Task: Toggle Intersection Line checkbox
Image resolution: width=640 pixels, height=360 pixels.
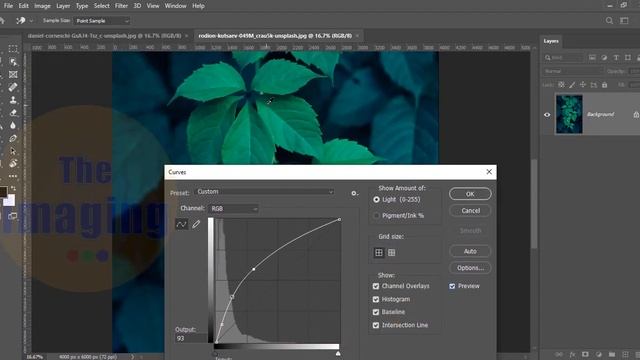Action: 376,325
